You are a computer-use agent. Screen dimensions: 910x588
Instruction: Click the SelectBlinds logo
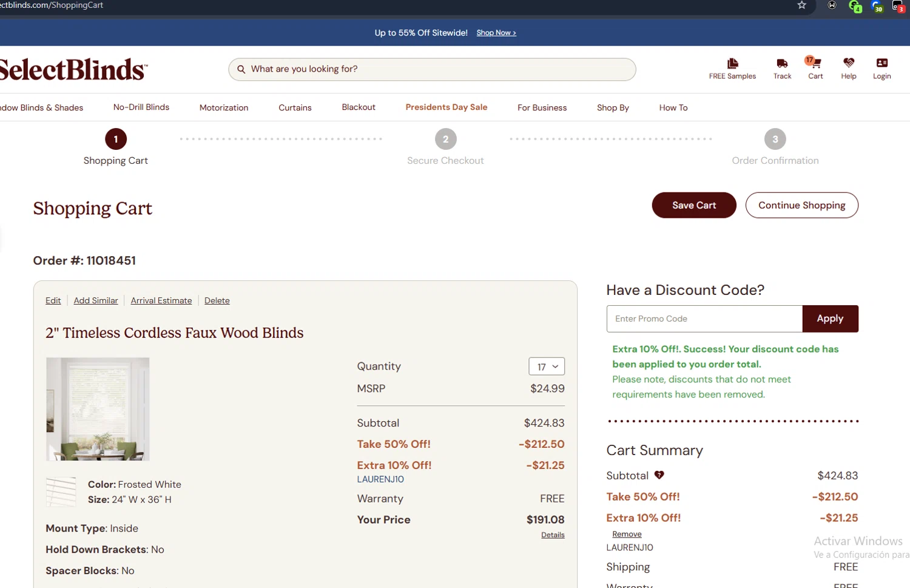(73, 69)
